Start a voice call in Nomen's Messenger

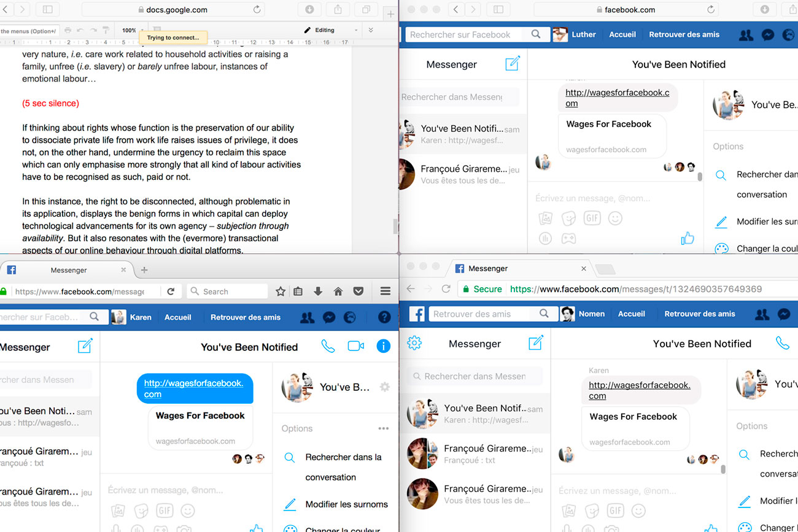[x=782, y=343]
